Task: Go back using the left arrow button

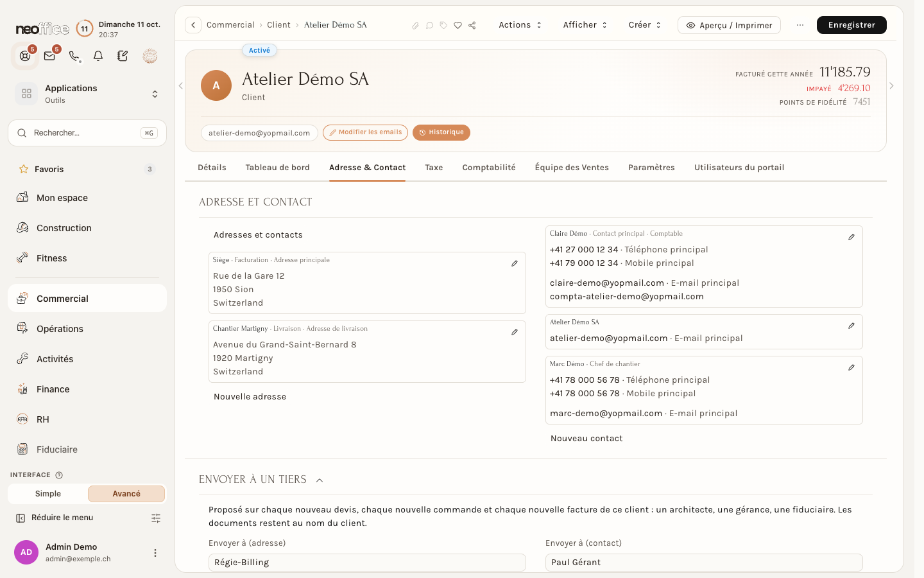Action: click(x=193, y=25)
